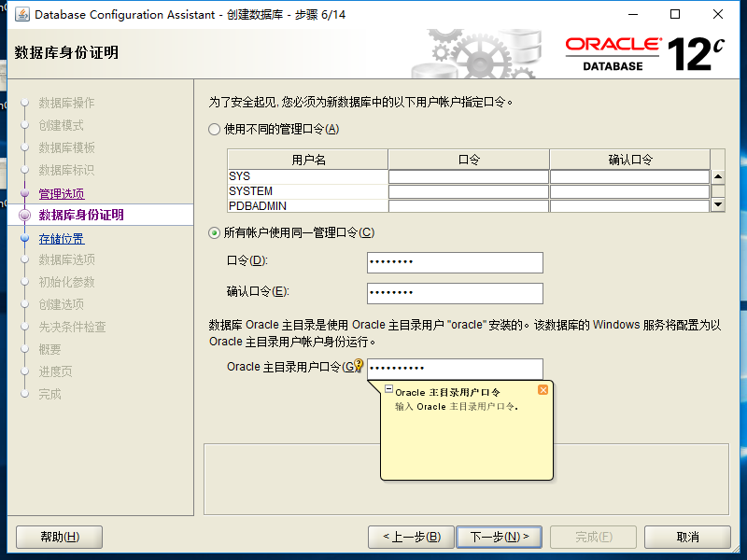Screen dimensions: 747x560
Task: Click the PDBADMIN 确认口令 table cell
Action: tap(629, 206)
